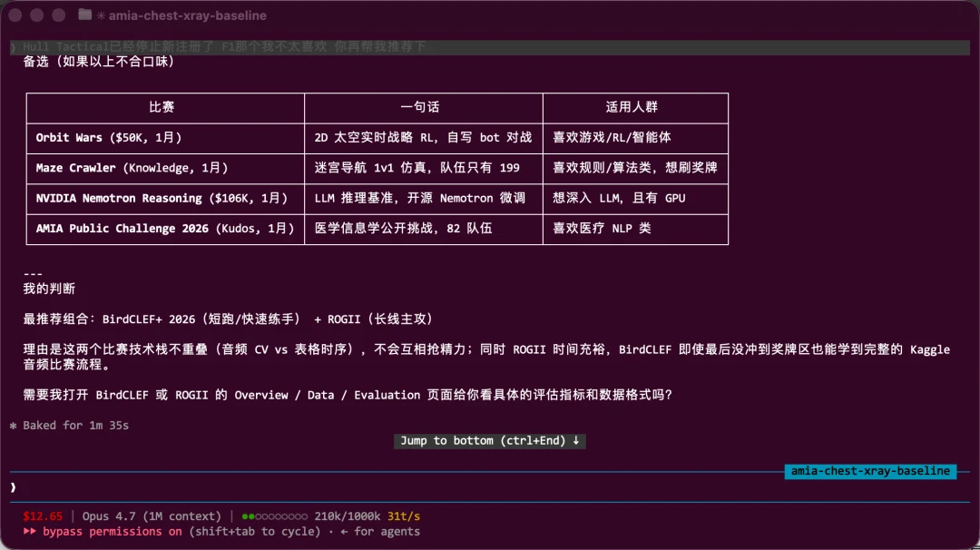Click the AMIA Public Challenge 2026 cell
This screenshot has width=980, height=550.
coord(165,229)
